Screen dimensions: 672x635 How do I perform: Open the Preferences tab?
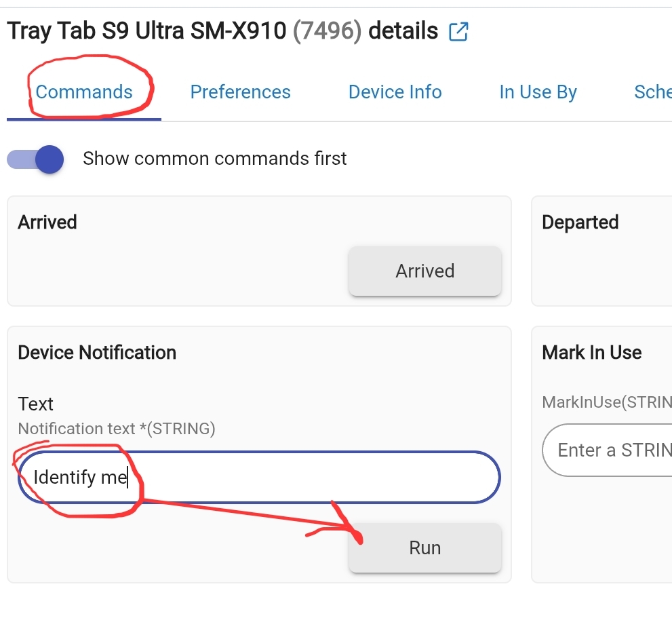pos(240,92)
